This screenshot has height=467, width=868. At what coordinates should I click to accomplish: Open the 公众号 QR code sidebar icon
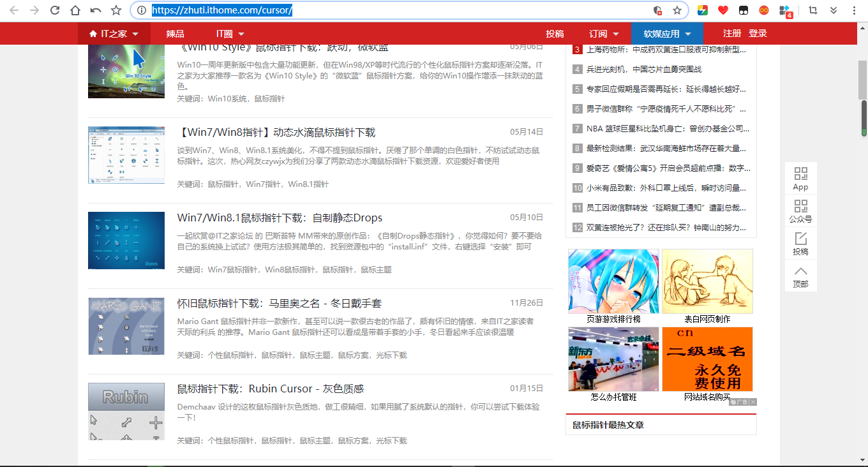coord(800,211)
